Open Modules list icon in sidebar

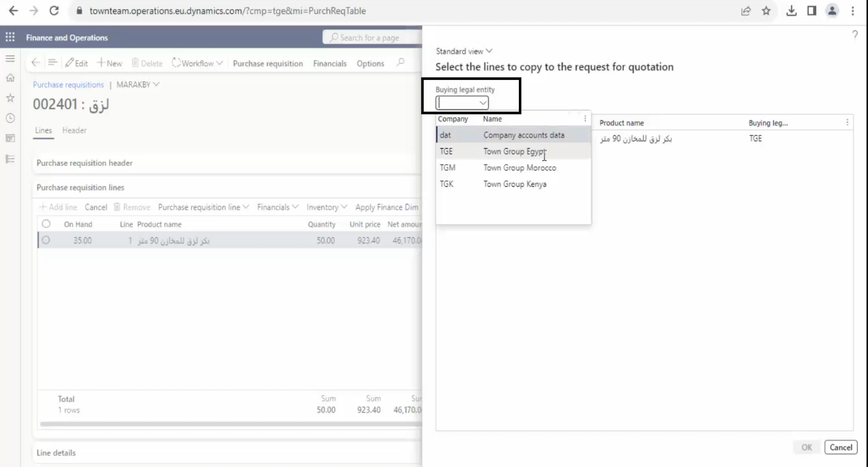[10, 158]
